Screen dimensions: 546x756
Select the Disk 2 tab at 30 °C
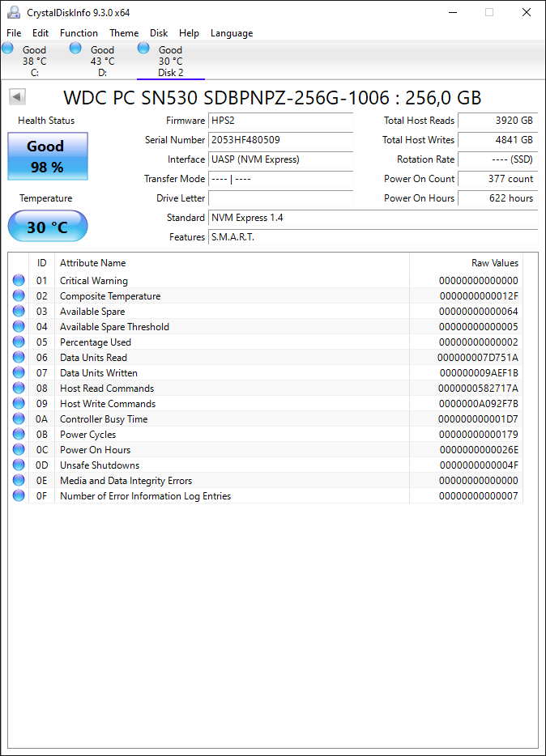click(x=171, y=61)
